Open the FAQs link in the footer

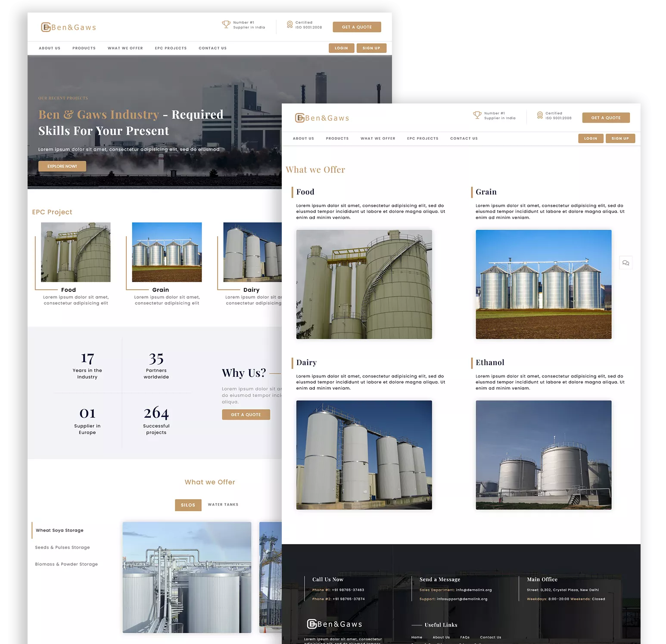click(464, 637)
